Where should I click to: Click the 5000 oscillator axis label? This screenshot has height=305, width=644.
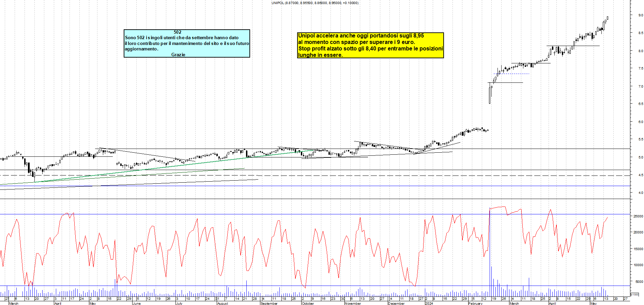639,281
